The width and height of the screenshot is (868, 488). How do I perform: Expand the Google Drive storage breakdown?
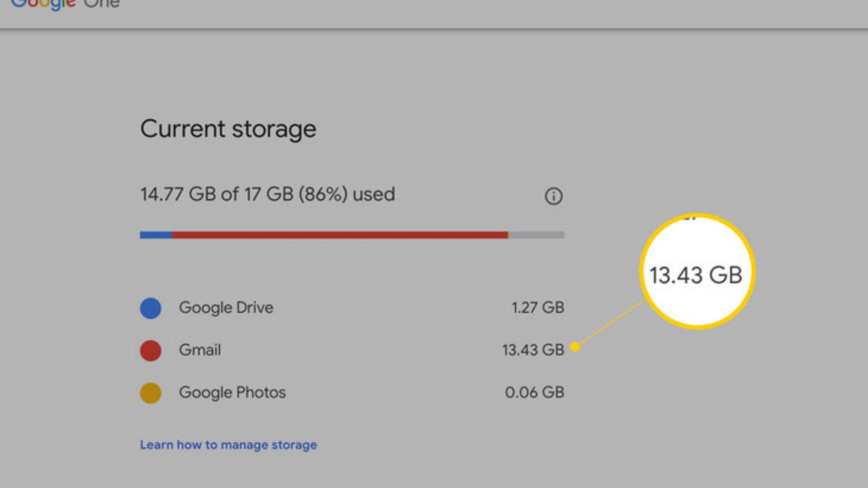click(x=226, y=308)
